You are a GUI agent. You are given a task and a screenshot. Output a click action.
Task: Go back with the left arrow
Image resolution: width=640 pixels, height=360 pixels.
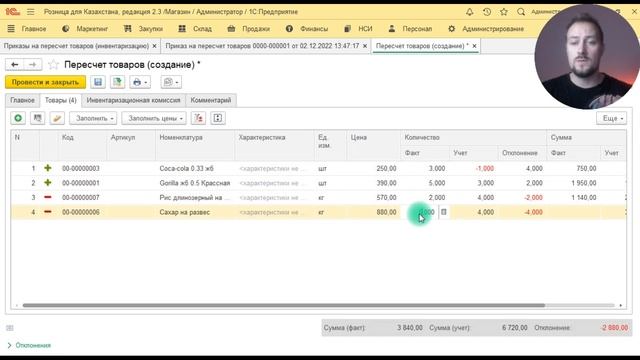click(15, 64)
